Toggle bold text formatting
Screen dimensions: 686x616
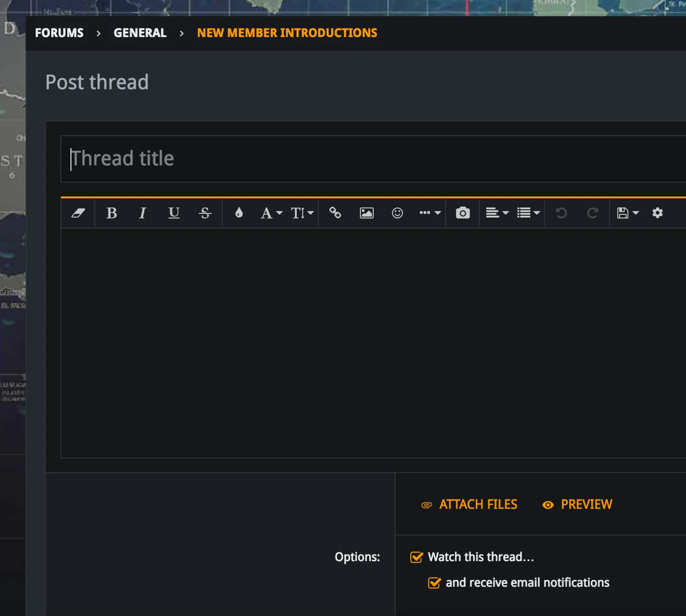click(112, 213)
